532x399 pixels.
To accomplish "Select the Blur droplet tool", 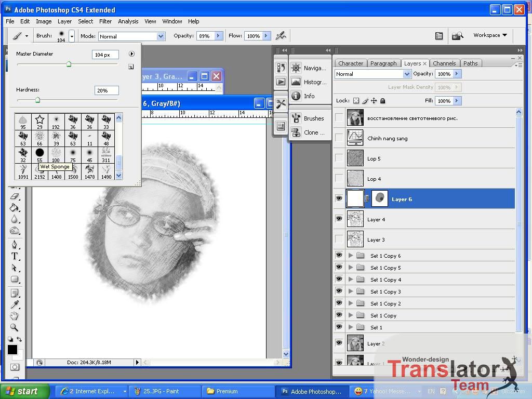I will point(14,219).
